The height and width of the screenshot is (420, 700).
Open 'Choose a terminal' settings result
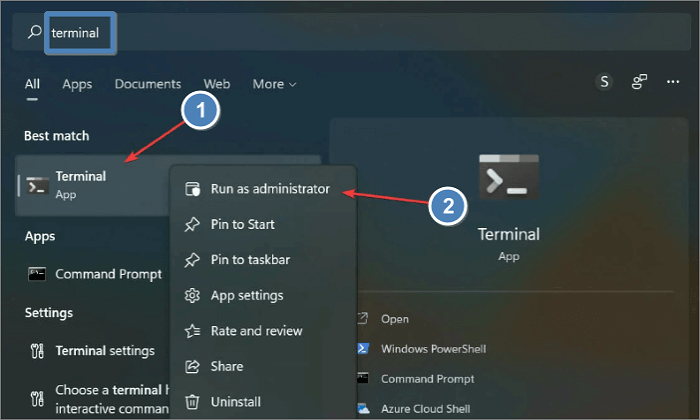[93, 399]
